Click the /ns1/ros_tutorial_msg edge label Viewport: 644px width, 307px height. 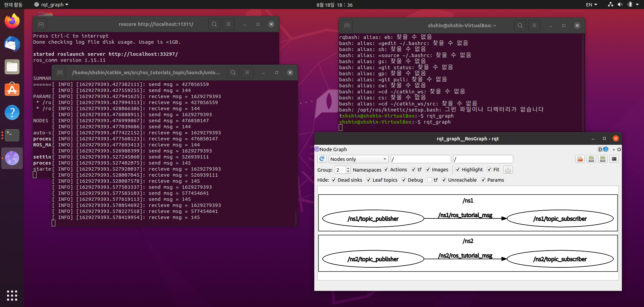[465, 215]
